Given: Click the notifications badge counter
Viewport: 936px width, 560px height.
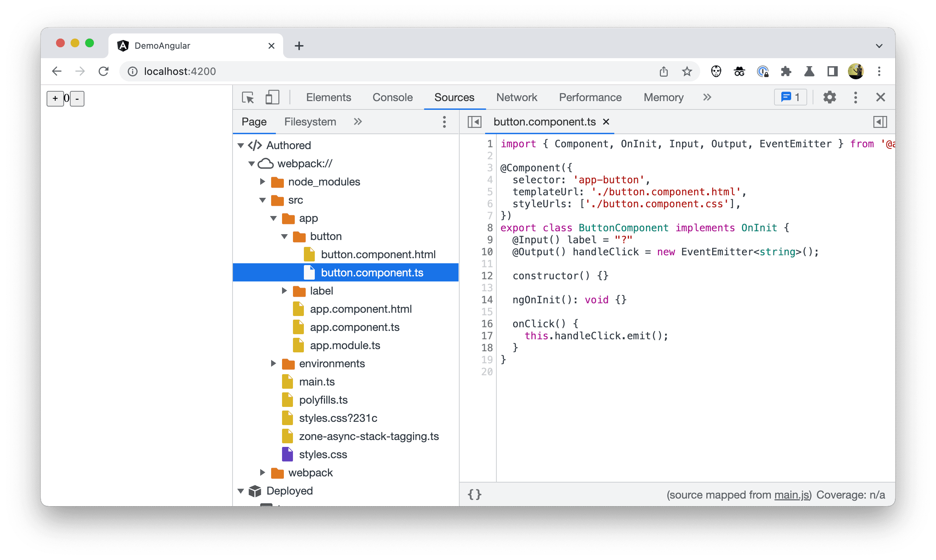Looking at the screenshot, I should coord(790,97).
